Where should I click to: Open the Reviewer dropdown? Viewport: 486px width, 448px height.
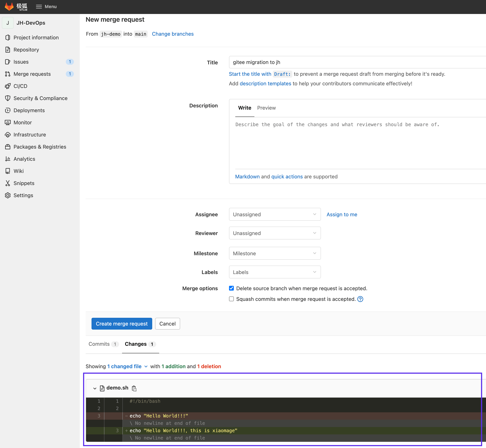pos(274,233)
